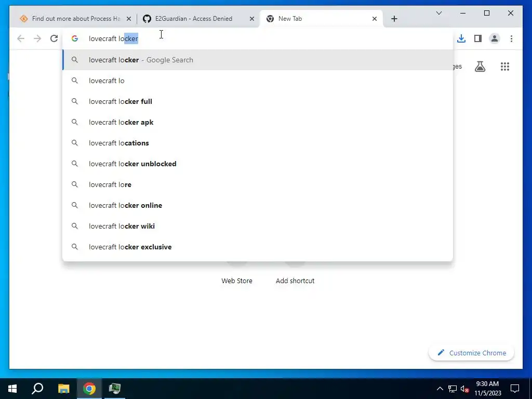Image resolution: width=532 pixels, height=399 pixels.
Task: Open the Chrome downloads icon
Action: (x=461, y=38)
